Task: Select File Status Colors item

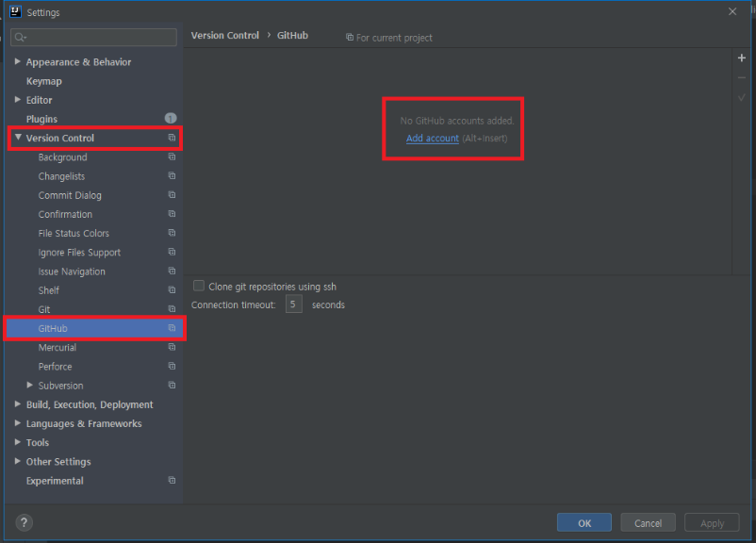Action: click(x=74, y=234)
